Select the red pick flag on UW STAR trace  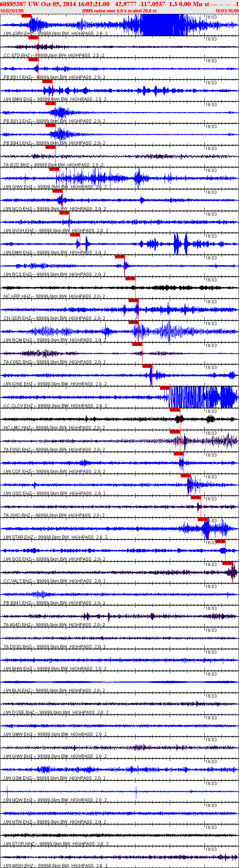[203, 519]
